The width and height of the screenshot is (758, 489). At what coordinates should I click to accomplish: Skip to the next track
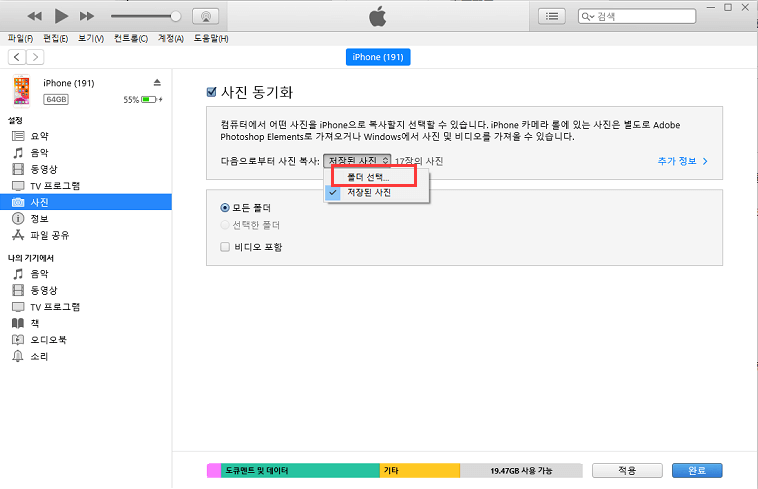(x=87, y=16)
